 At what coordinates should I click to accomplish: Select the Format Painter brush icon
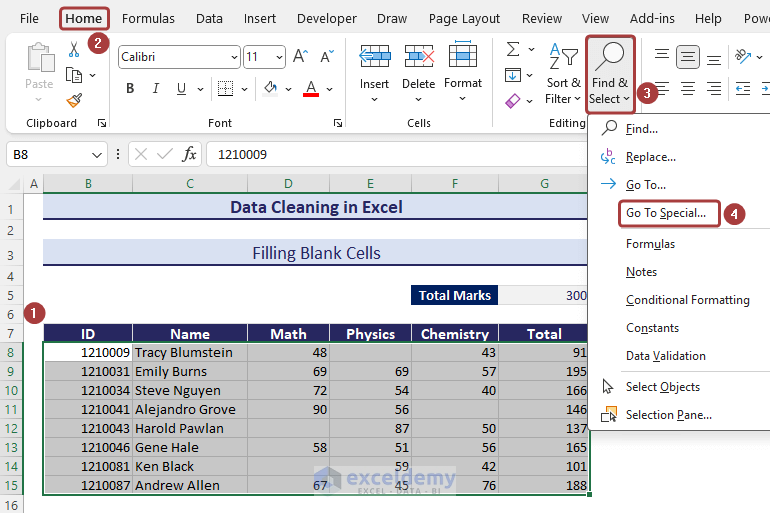74,101
